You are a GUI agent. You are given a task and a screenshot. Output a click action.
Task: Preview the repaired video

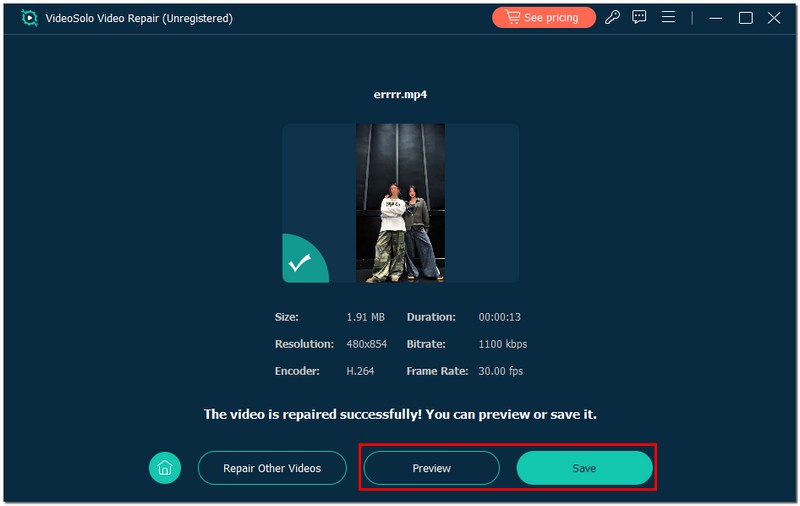point(431,468)
